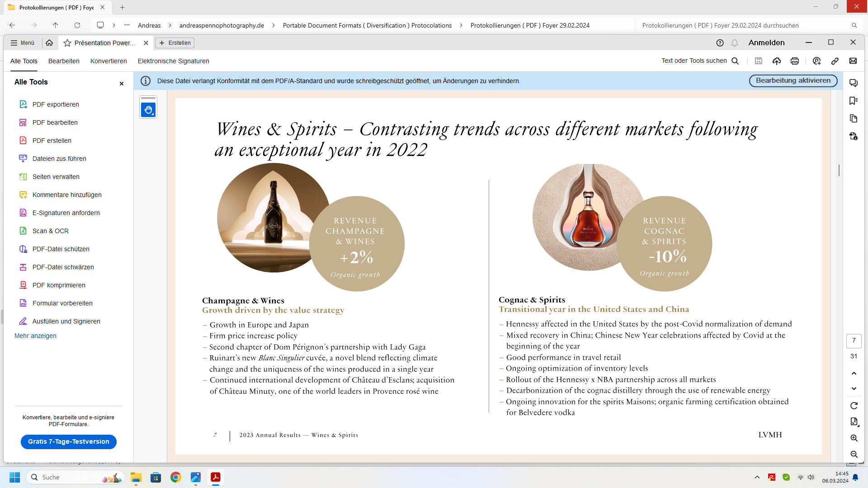Image resolution: width=868 pixels, height=488 pixels.
Task: Switch to Bearbeiten tab
Action: click(x=64, y=61)
